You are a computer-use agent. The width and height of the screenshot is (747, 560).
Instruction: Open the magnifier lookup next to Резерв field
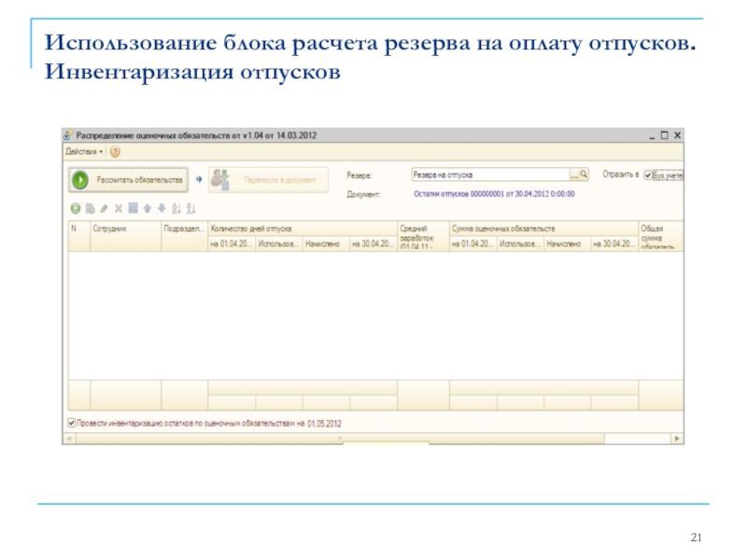pyautogui.click(x=585, y=174)
